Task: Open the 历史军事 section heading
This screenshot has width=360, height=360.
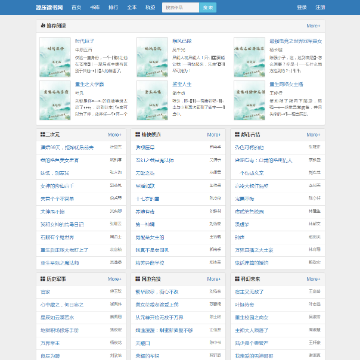Action: click(56, 279)
